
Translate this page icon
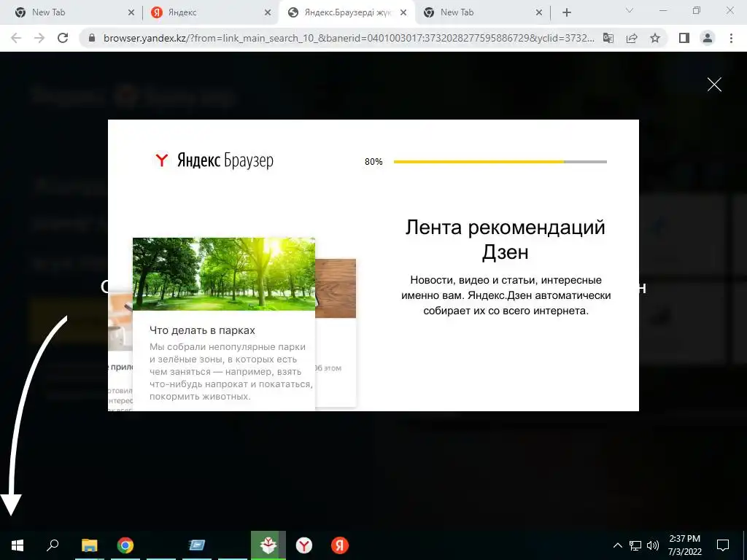(x=608, y=38)
